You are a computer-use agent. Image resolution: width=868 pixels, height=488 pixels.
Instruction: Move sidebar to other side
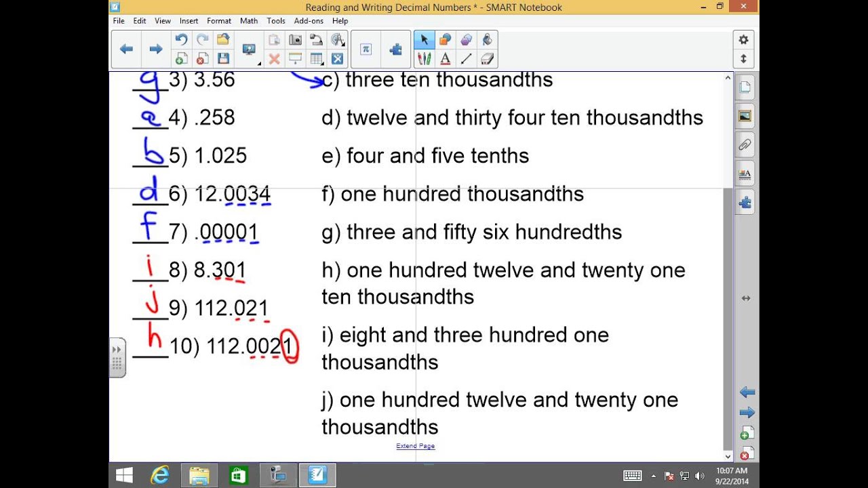pos(746,298)
